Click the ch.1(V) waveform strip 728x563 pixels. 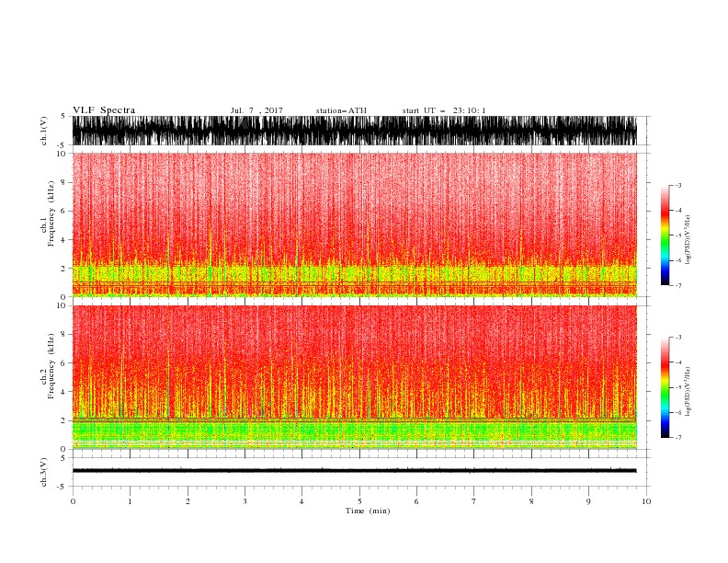354,131
